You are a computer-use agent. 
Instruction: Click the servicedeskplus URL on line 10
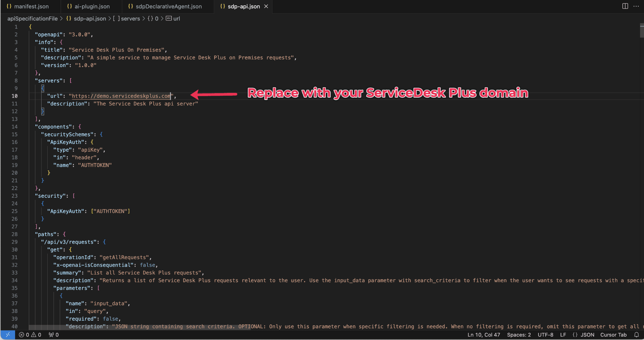pos(121,96)
